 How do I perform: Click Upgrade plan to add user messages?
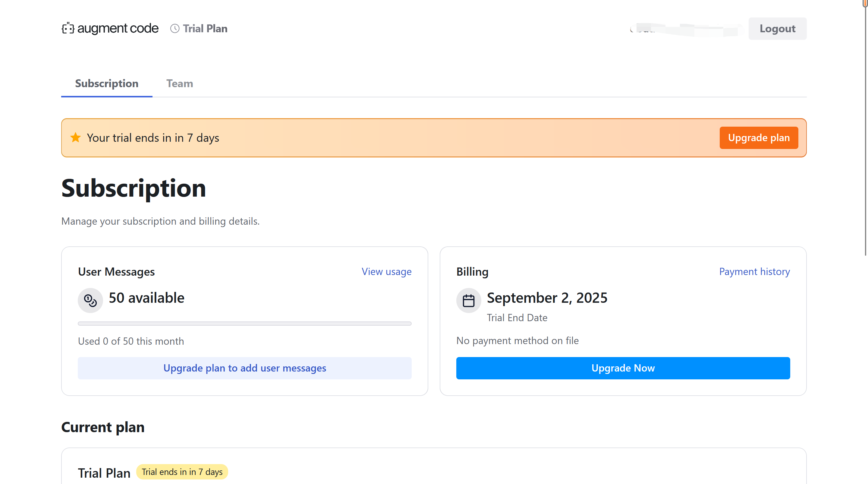(245, 368)
